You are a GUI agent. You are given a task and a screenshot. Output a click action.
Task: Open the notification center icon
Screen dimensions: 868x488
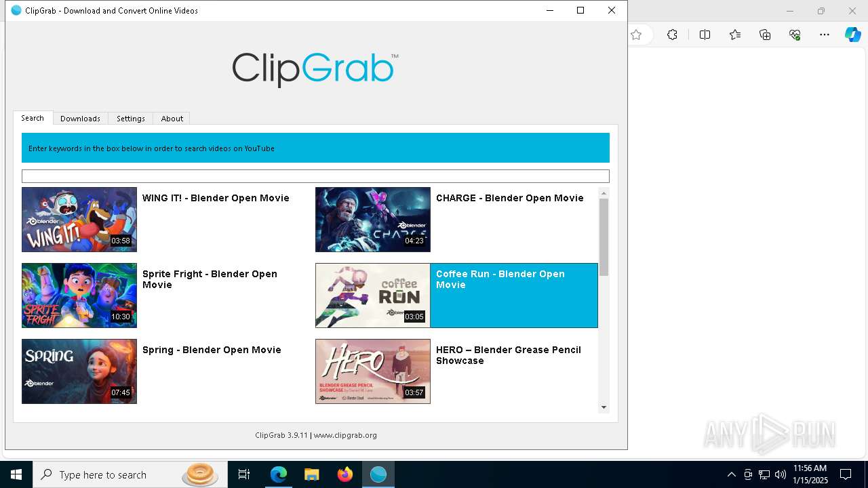pyautogui.click(x=846, y=474)
